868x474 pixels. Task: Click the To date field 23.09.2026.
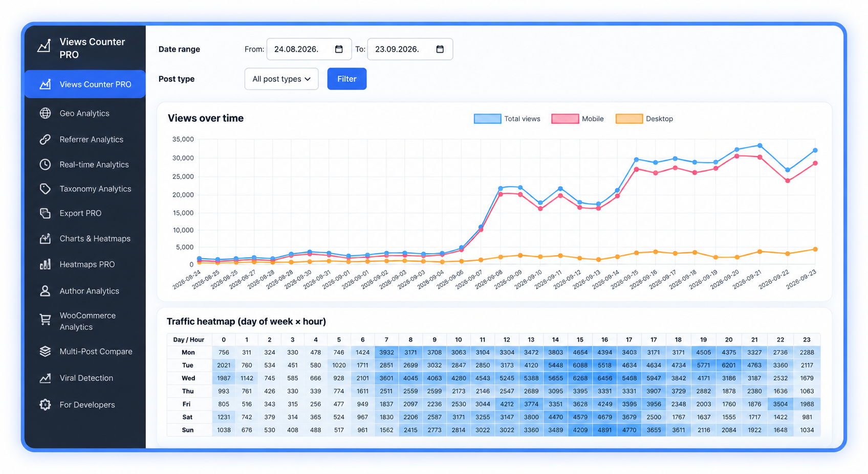[410, 49]
